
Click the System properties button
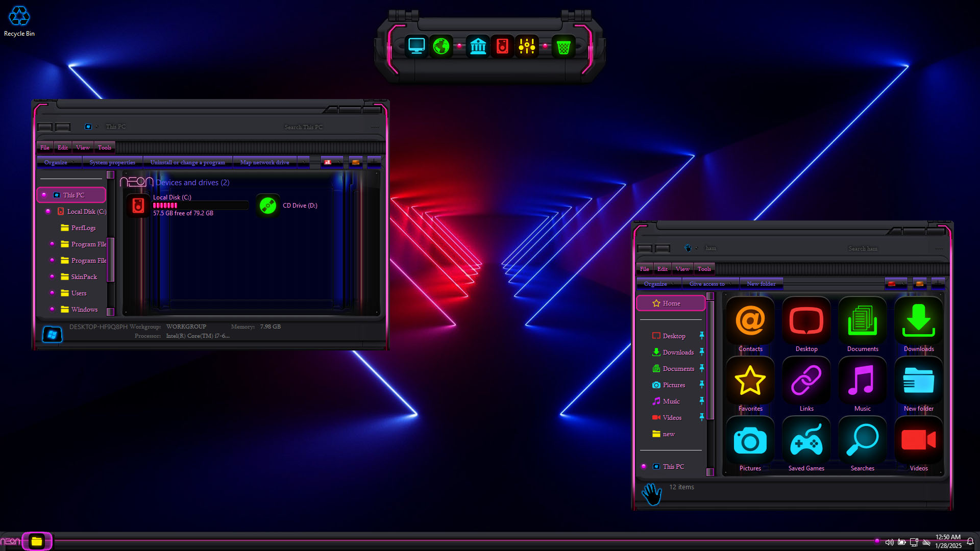[112, 162]
